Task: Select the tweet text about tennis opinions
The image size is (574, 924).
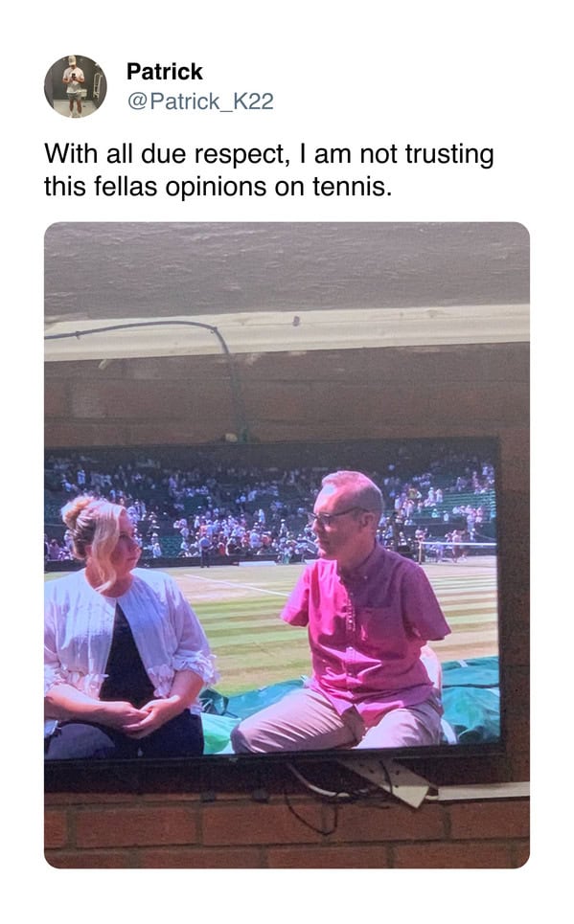Action: coord(269,170)
